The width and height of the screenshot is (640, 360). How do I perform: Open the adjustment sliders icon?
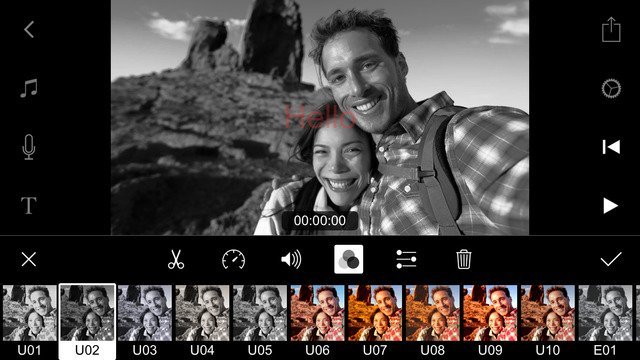click(406, 259)
